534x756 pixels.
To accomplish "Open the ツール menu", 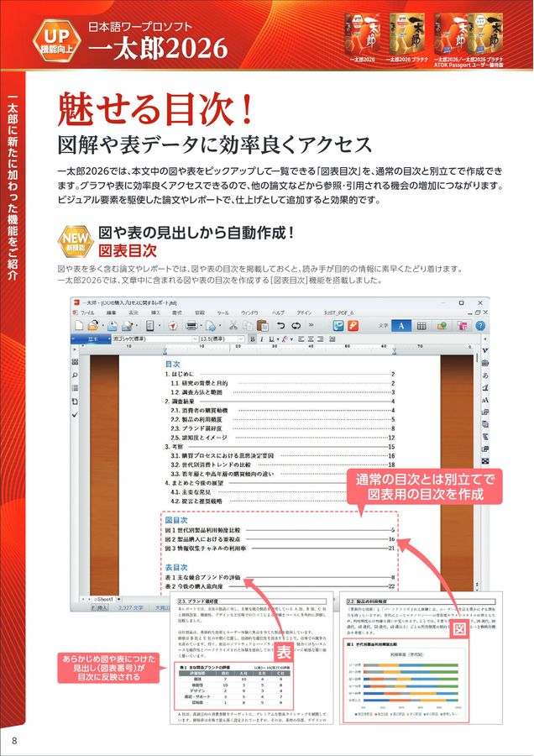I will (x=223, y=312).
